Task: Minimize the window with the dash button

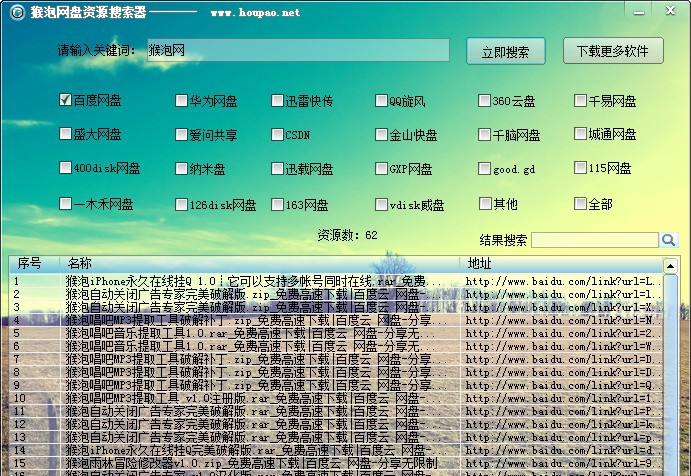Action: tap(639, 12)
